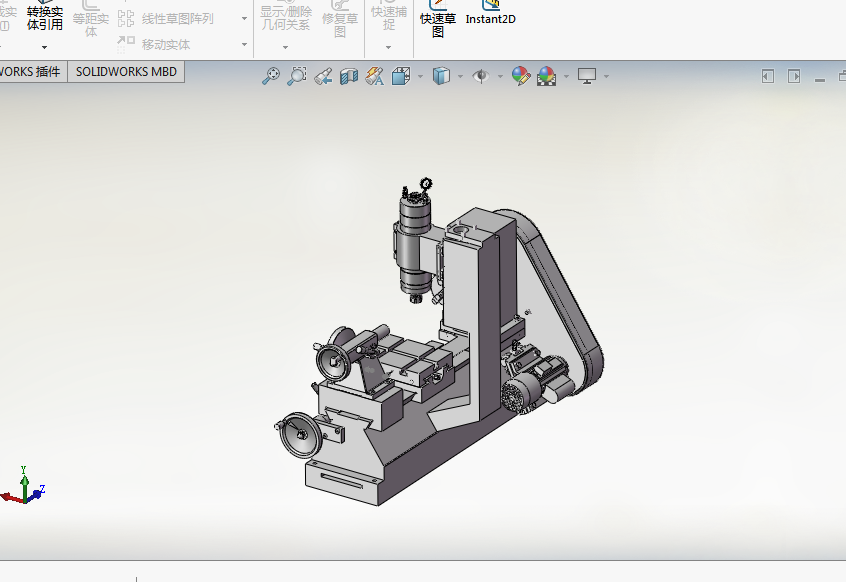
Task: Open Edit Appearance color ball
Action: (521, 76)
